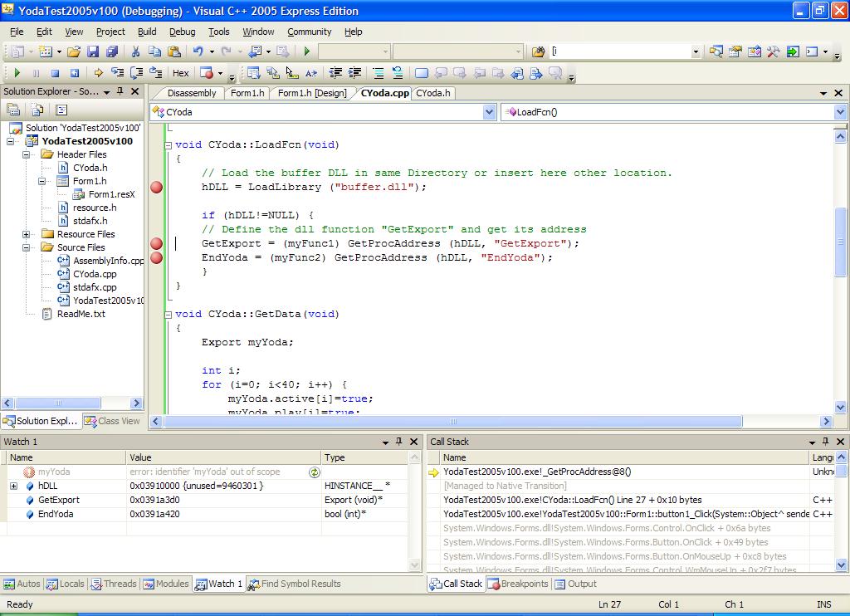This screenshot has height=616, width=850.
Task: Select CYoda::LoadFcn() Line 27 stack frame
Action: pyautogui.click(x=572, y=500)
